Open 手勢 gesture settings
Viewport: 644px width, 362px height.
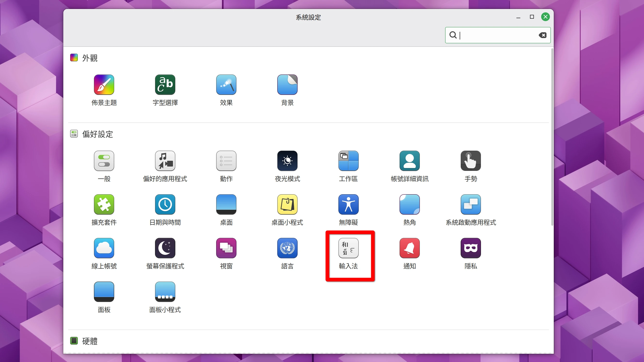pyautogui.click(x=471, y=166)
